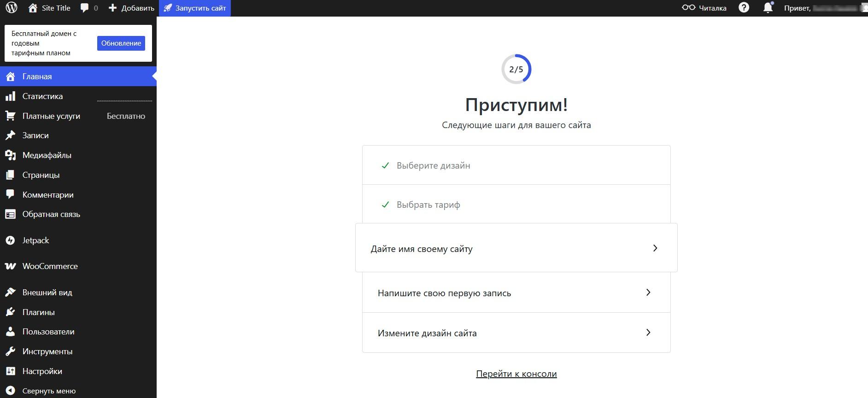Click the Читалка glasses icon
Viewport: 868px width, 398px height.
point(688,8)
